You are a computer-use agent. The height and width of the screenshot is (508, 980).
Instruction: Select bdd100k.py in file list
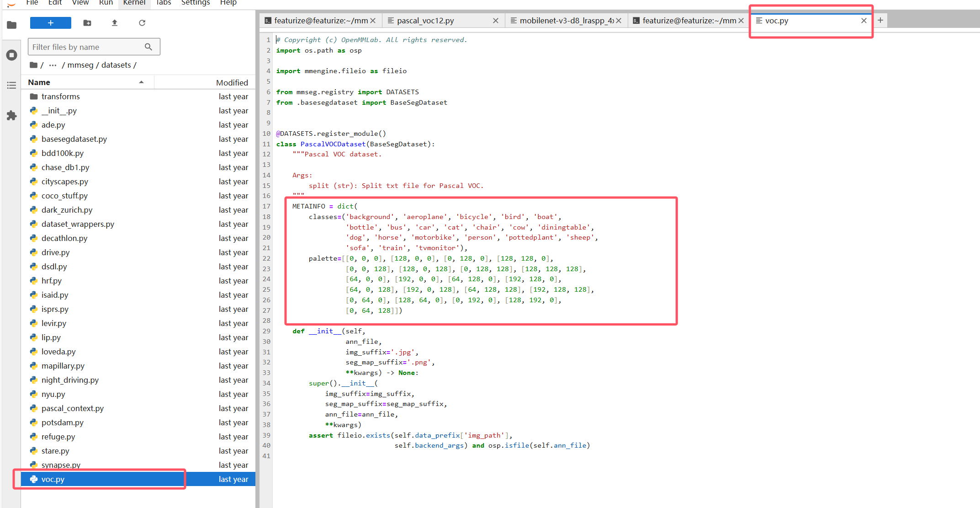point(138,153)
